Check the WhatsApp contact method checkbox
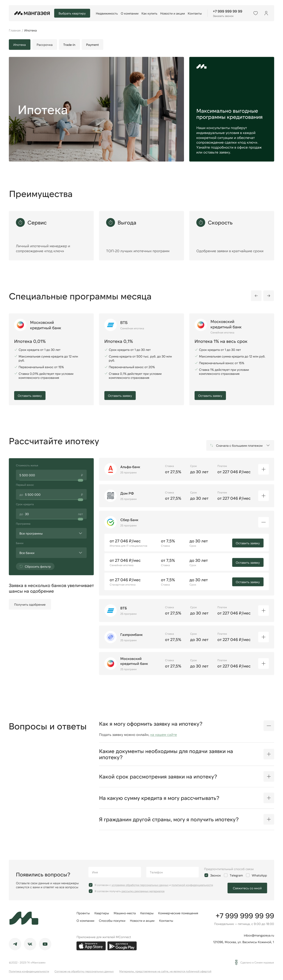The width and height of the screenshot is (283, 980). [248, 875]
